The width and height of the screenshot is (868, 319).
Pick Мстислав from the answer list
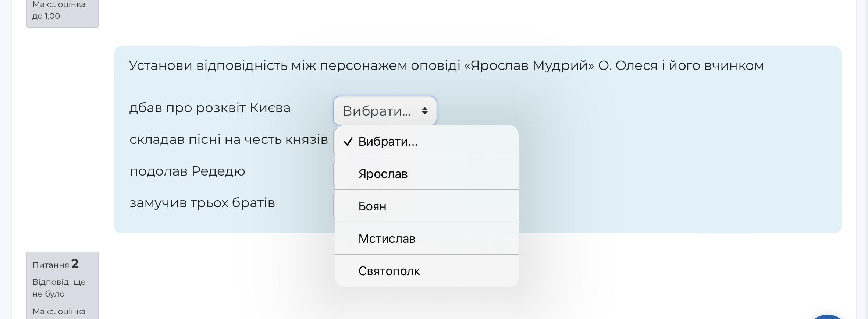387,238
